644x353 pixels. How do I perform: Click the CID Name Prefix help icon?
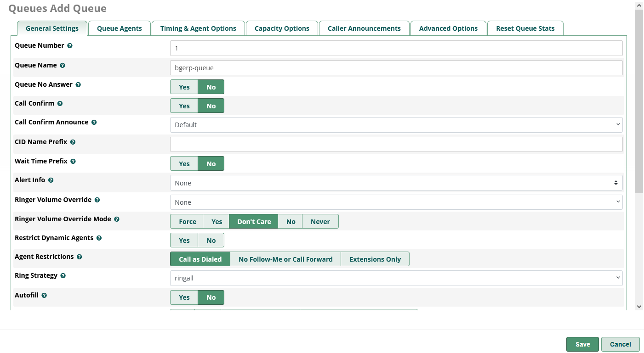pyautogui.click(x=73, y=142)
